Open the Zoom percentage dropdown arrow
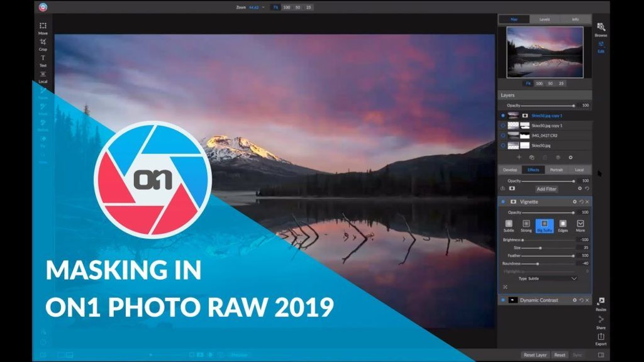The width and height of the screenshot is (644, 362). (x=264, y=8)
